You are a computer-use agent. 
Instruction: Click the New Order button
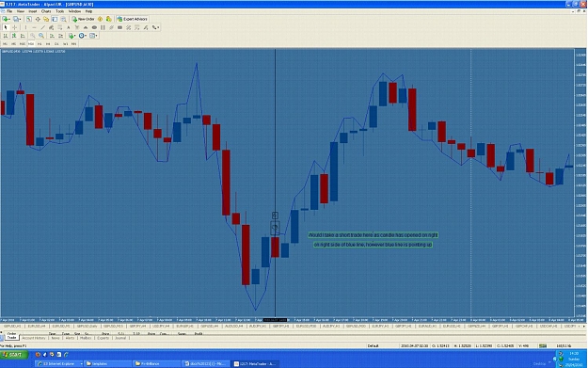83,19
